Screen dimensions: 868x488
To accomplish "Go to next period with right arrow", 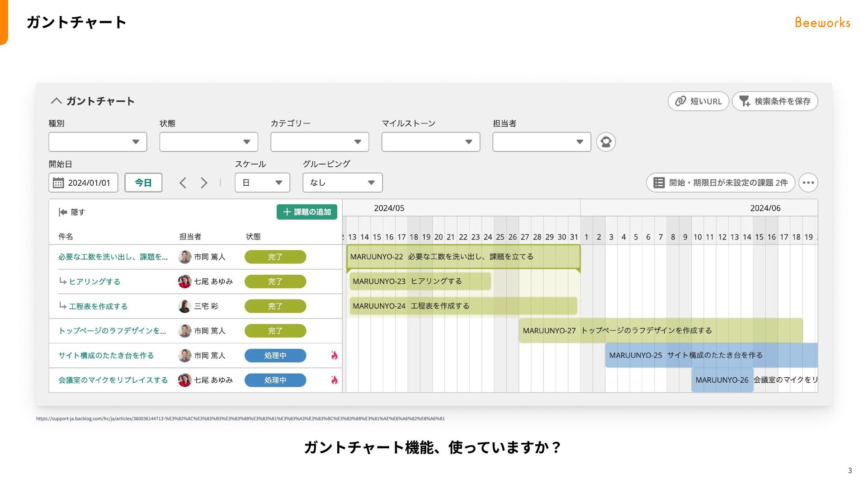I will [x=204, y=183].
